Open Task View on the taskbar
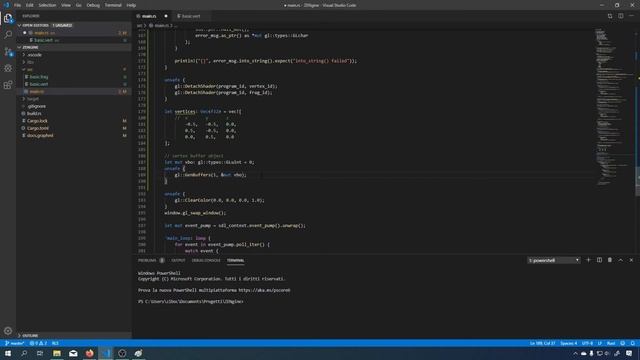The image size is (640, 360). [40, 353]
